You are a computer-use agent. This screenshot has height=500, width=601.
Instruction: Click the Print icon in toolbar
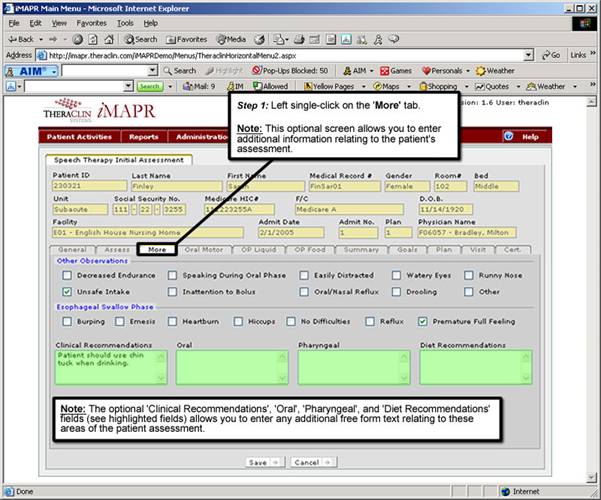coord(299,39)
